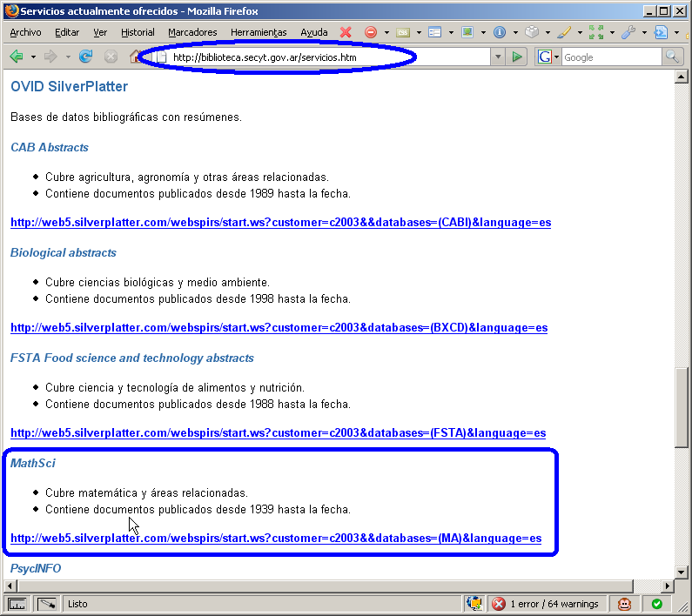The image size is (692, 616).
Task: Click the Web Developer Images toolbar icon
Action: pos(467,32)
